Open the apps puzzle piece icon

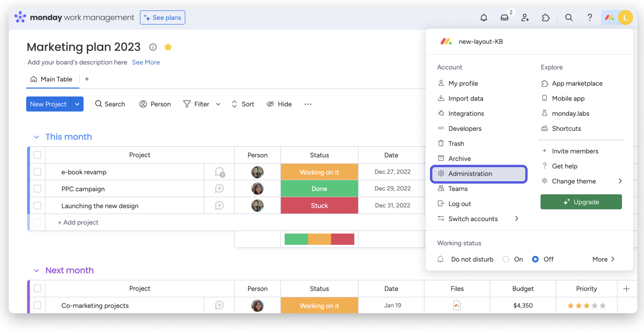click(x=546, y=17)
